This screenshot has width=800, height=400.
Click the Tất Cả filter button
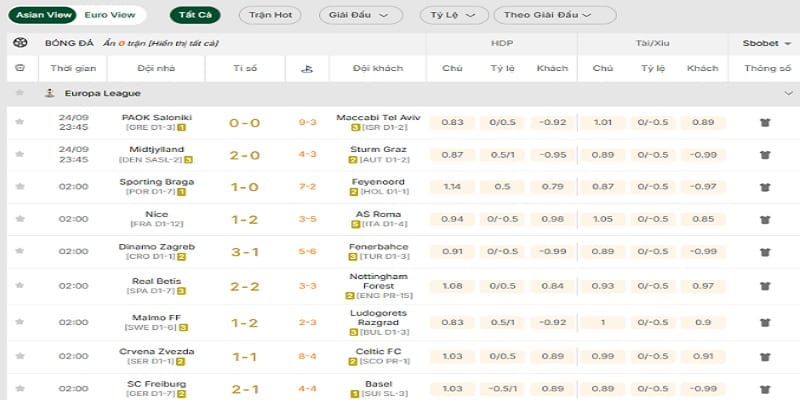point(195,15)
